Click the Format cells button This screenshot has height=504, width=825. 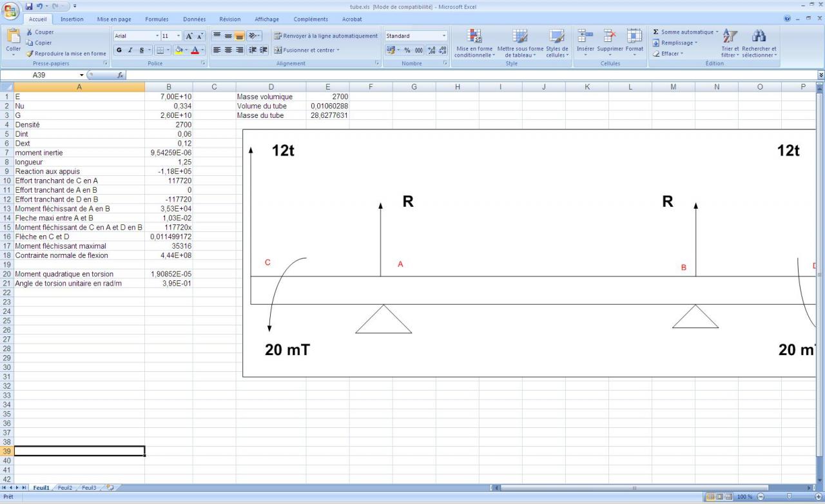634,43
